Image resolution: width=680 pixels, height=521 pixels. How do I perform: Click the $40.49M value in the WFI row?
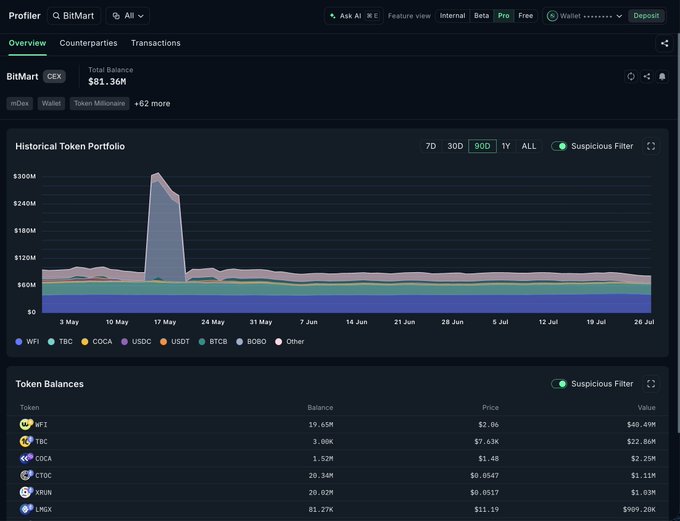pyautogui.click(x=641, y=424)
